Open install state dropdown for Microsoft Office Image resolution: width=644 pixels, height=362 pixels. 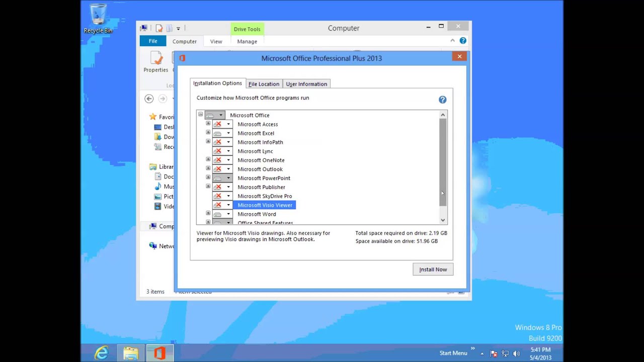[x=215, y=115]
